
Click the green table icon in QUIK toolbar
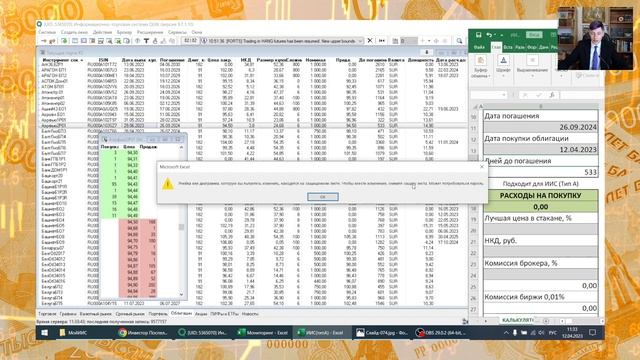[64, 41]
